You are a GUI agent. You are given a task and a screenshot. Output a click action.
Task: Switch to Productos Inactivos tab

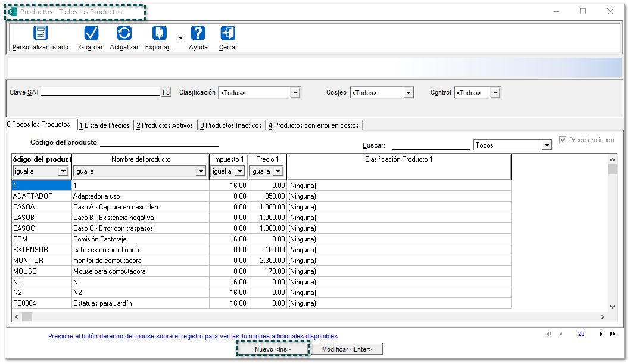tap(230, 125)
